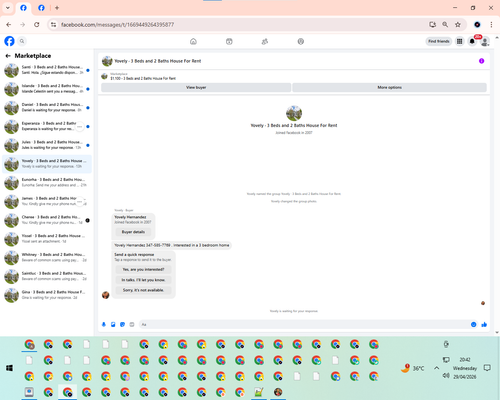Open the Facebook menu grid icon
Image resolution: width=500 pixels, height=400 pixels.
pos(460,41)
